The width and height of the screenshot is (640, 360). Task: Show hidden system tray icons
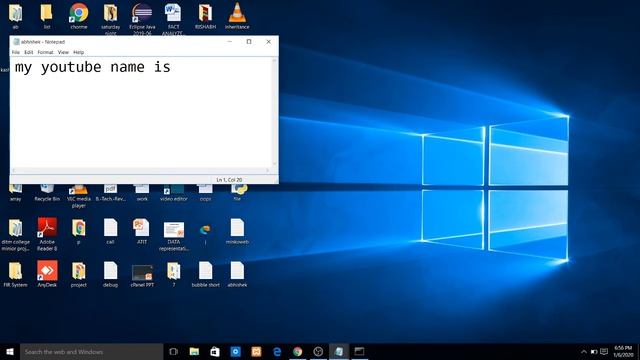coord(584,351)
